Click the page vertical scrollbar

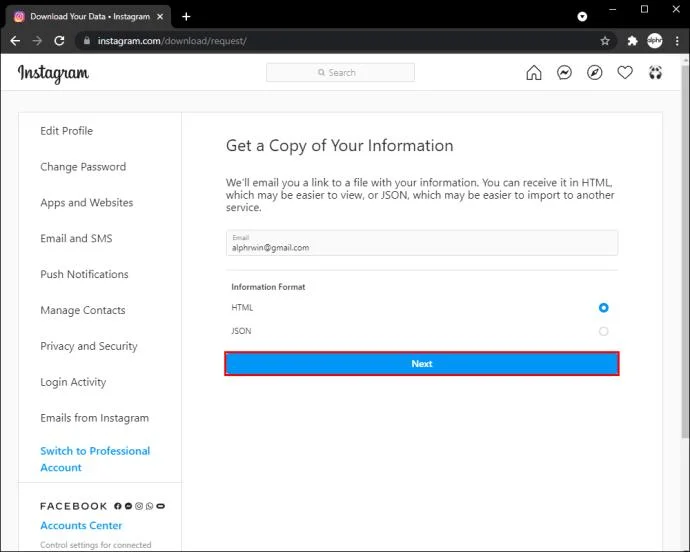point(685,251)
